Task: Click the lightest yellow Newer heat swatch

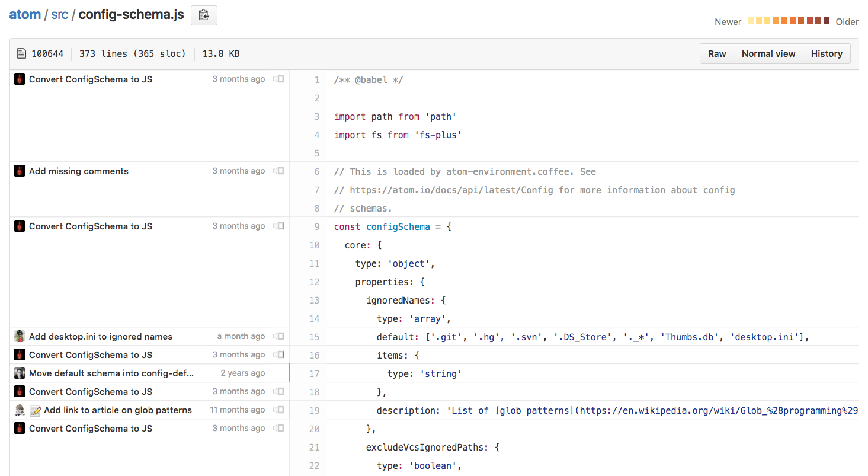Action: 751,21
